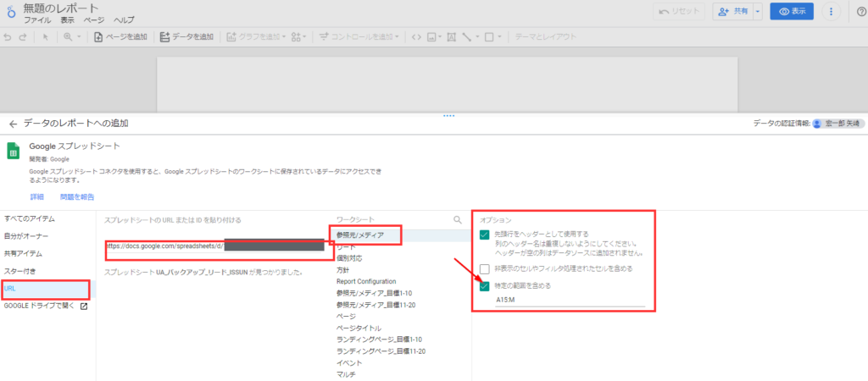Click the community visualizations icon
Screen dimensions: 868x381
click(296, 37)
